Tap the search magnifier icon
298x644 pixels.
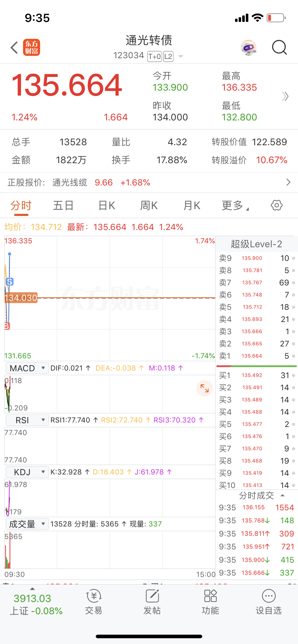279,47
